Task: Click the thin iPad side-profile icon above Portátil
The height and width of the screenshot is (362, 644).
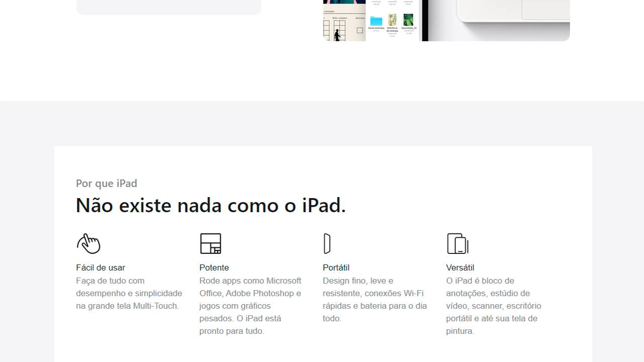Action: coord(327,243)
